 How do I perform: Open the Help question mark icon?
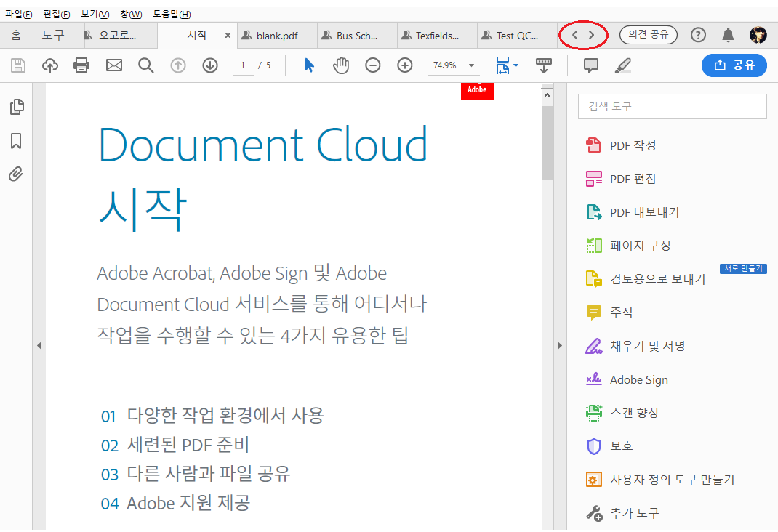(x=698, y=35)
